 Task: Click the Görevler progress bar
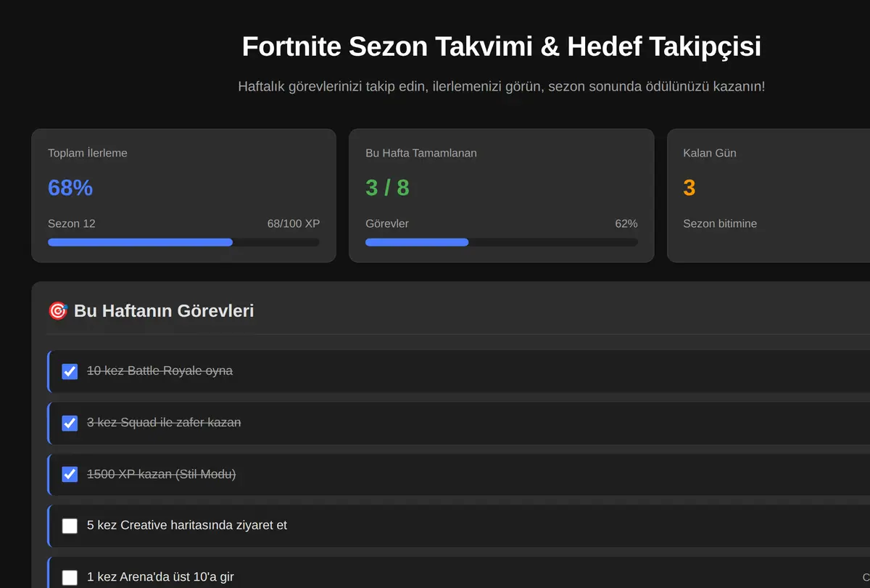(502, 242)
